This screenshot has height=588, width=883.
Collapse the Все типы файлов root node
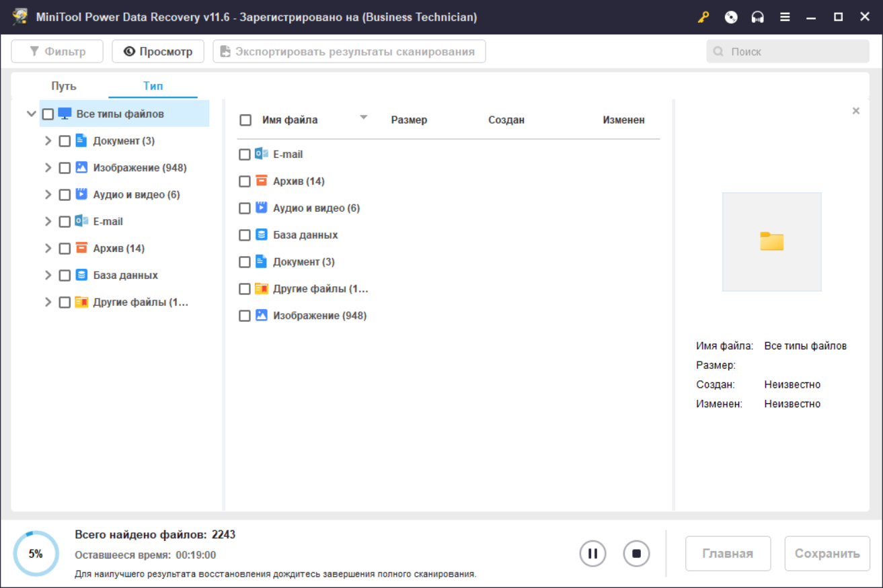click(31, 114)
